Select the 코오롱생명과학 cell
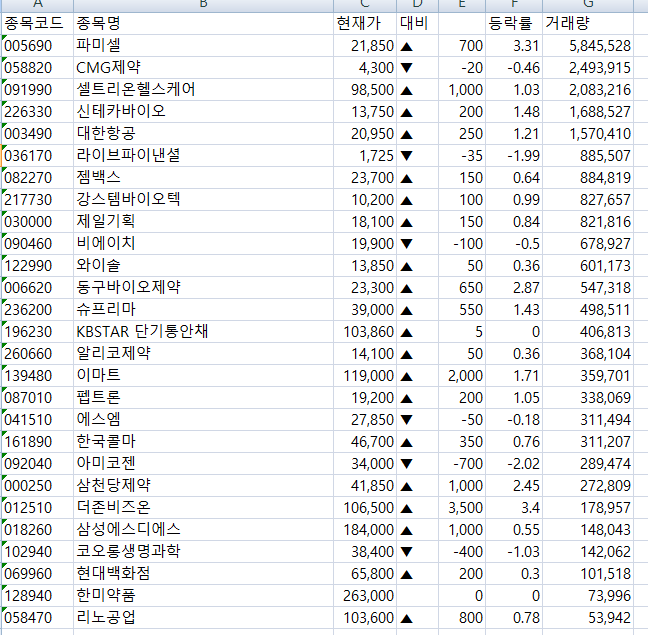 (x=203, y=552)
